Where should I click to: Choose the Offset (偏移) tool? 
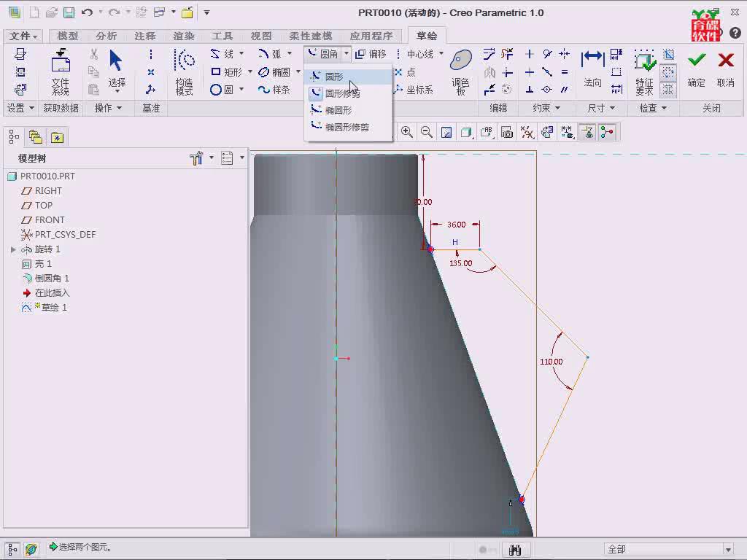[371, 54]
